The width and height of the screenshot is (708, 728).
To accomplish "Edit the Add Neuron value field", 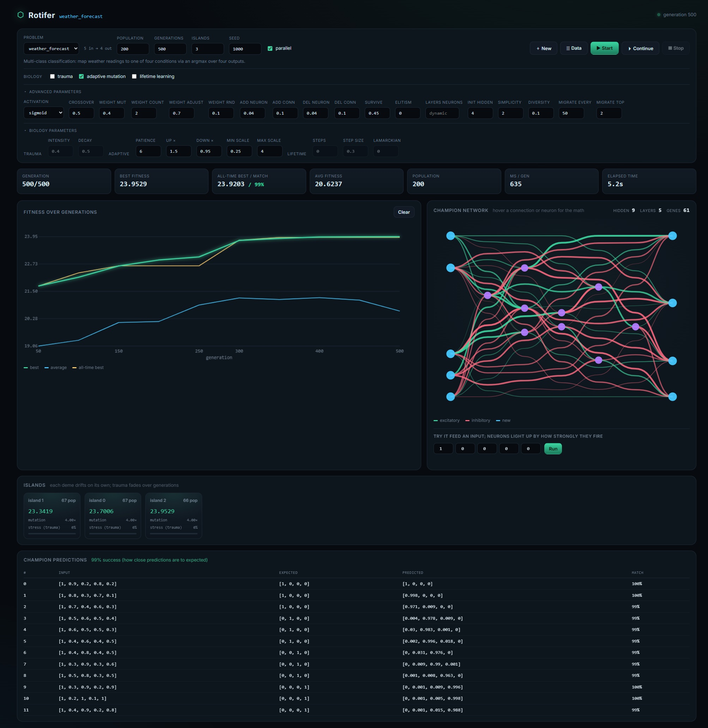I will (253, 113).
